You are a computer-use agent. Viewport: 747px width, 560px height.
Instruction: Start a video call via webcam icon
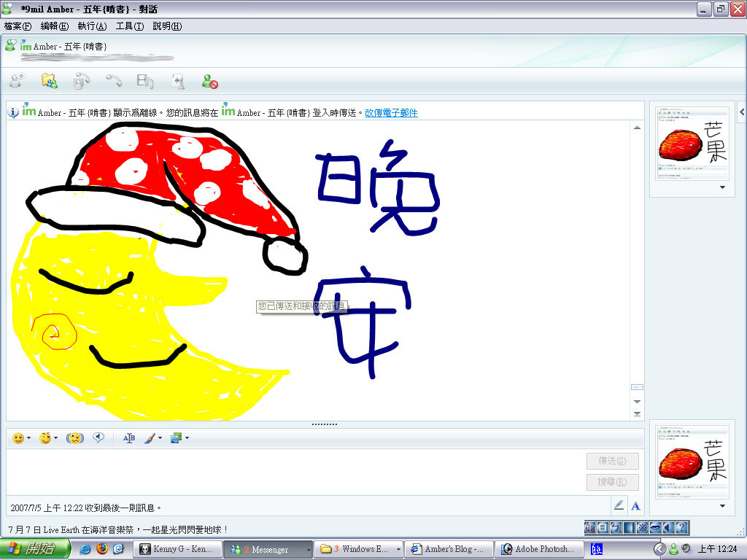(x=82, y=81)
